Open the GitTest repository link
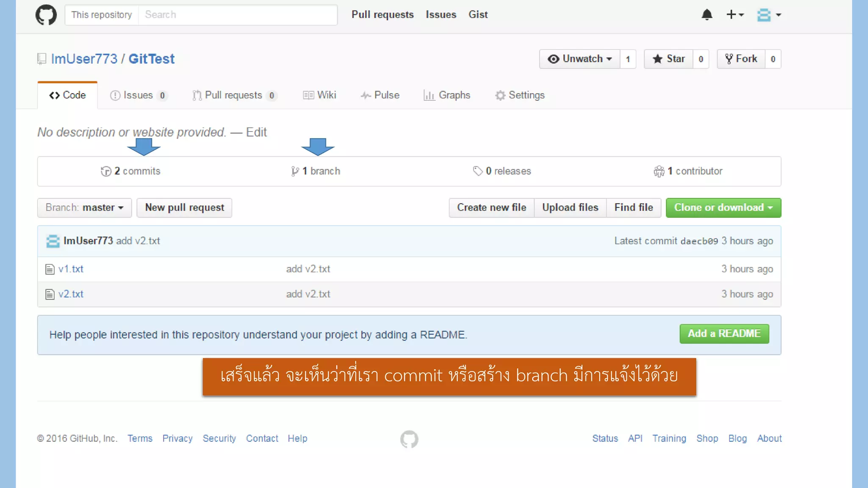868x488 pixels. [151, 59]
